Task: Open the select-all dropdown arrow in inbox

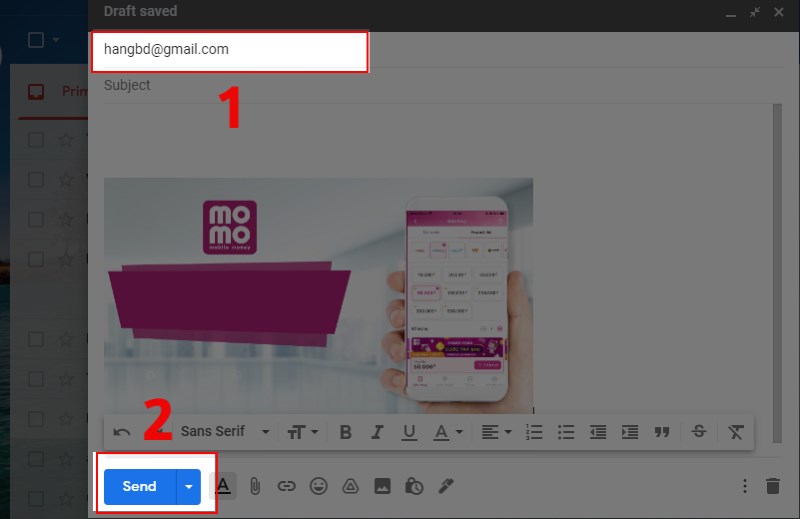Action: pos(56,39)
